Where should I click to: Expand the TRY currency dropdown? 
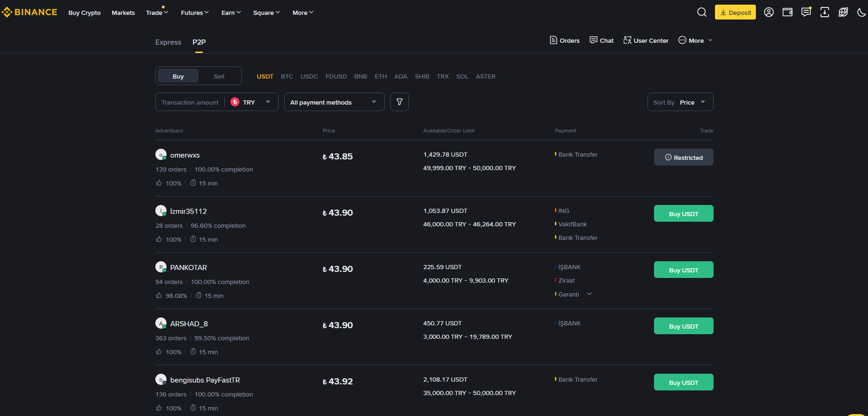251,102
